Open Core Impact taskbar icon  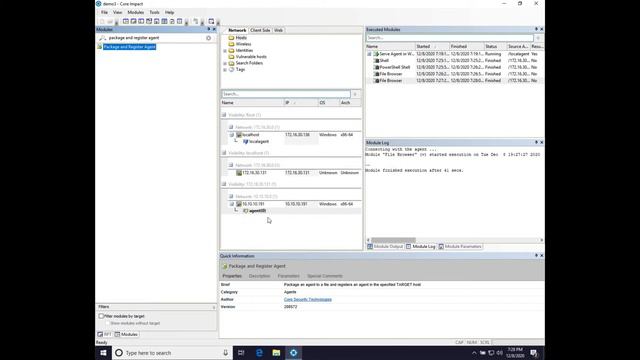tap(293, 353)
